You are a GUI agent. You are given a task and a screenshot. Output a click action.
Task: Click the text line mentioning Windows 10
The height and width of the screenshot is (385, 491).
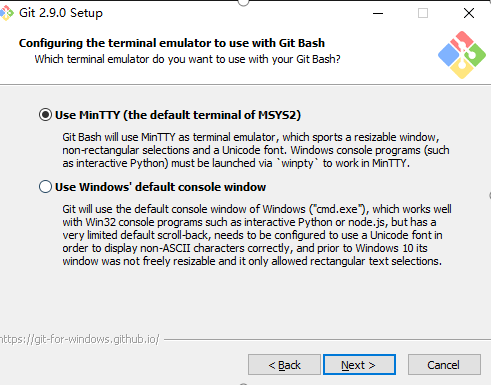click(x=245, y=248)
